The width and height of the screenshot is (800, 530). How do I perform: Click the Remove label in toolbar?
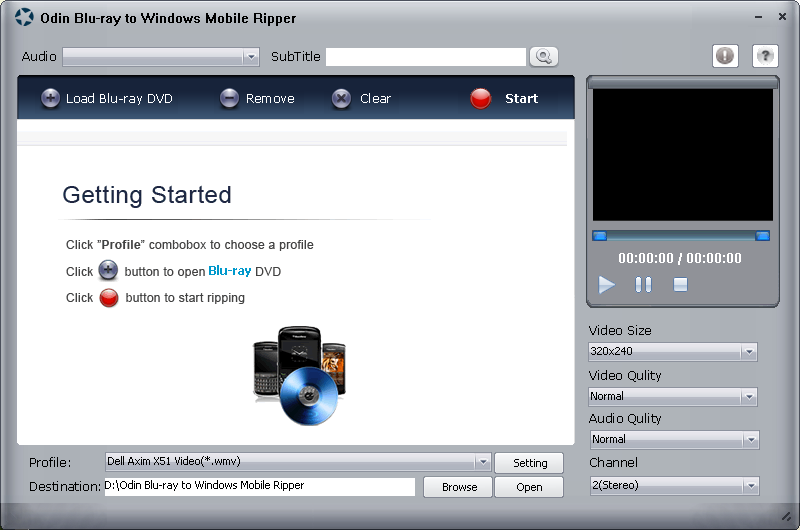coord(270,98)
